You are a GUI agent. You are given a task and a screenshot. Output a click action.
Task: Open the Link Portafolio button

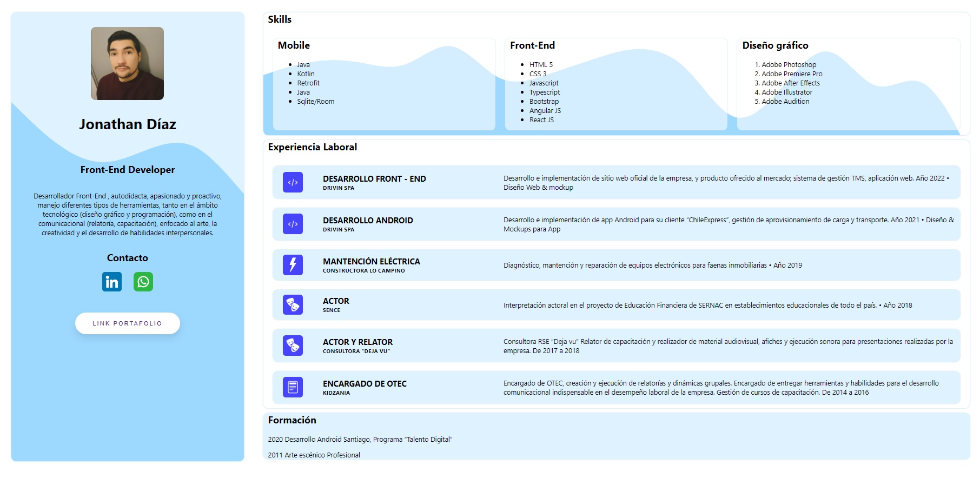click(128, 323)
